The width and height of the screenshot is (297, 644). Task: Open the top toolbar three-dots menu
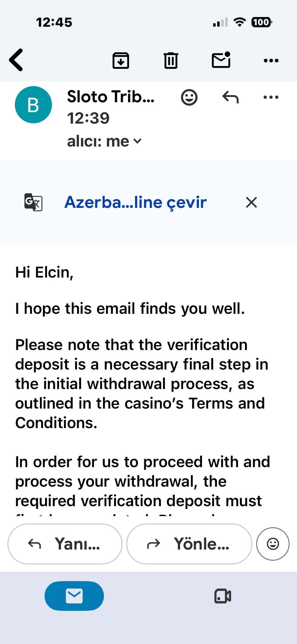[271, 61]
